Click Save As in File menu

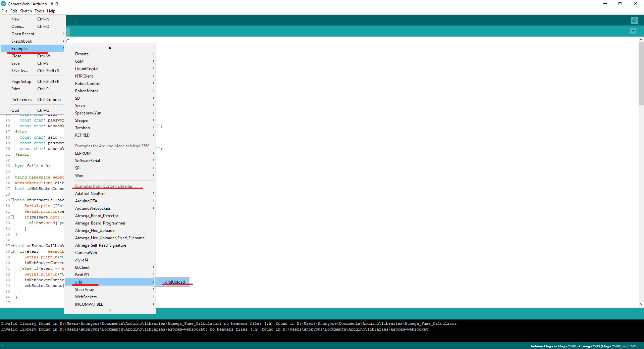[x=19, y=71]
